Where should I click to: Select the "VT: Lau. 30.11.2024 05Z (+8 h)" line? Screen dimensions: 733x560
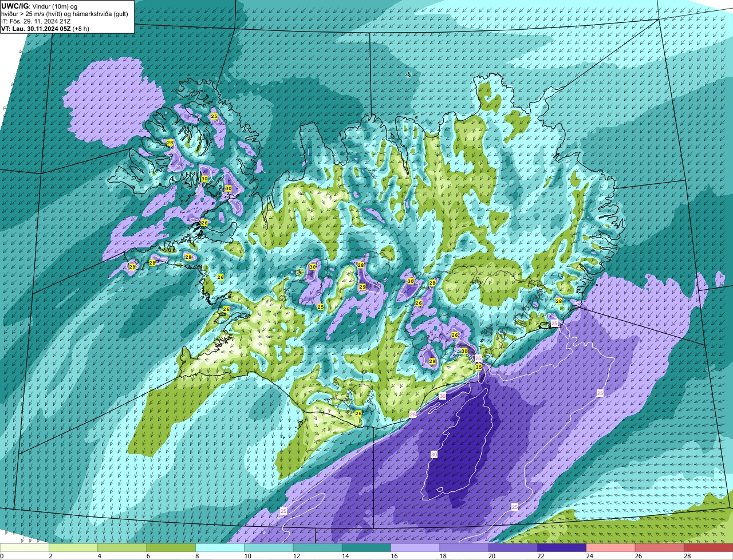tap(45, 28)
